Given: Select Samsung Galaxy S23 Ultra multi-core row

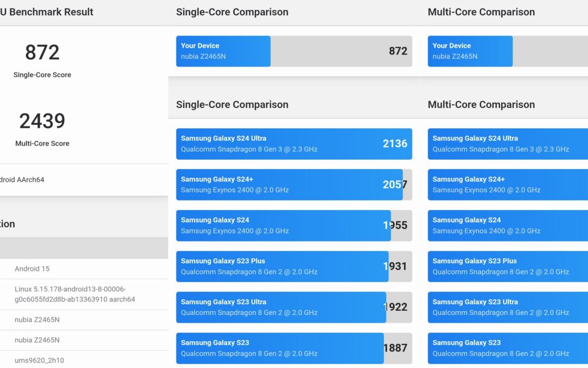Looking at the screenshot, I should [507, 307].
